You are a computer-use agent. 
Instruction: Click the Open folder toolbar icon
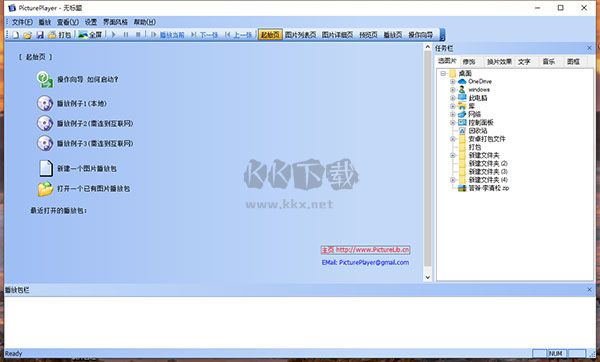[27, 35]
